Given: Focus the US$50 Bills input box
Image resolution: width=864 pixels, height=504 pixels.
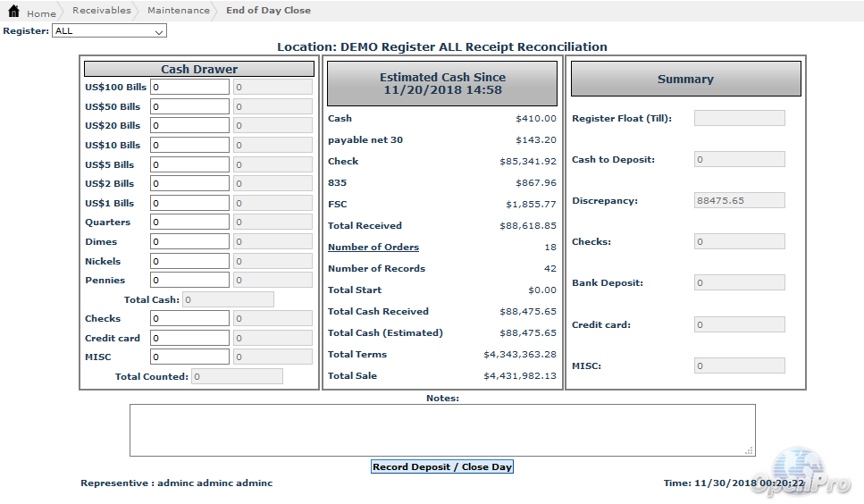Looking at the screenshot, I should (x=189, y=107).
